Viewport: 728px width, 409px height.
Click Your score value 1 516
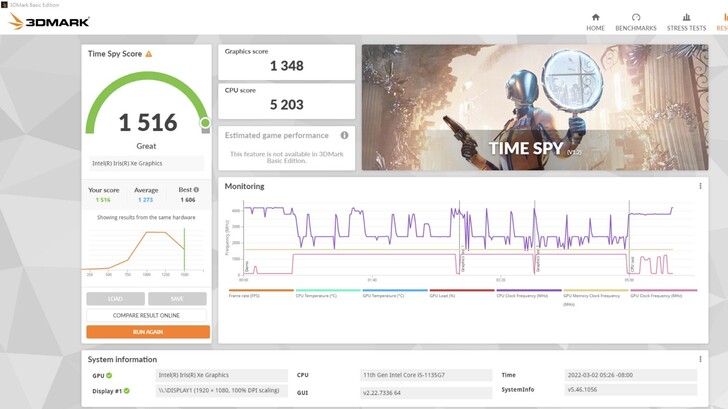pos(103,200)
